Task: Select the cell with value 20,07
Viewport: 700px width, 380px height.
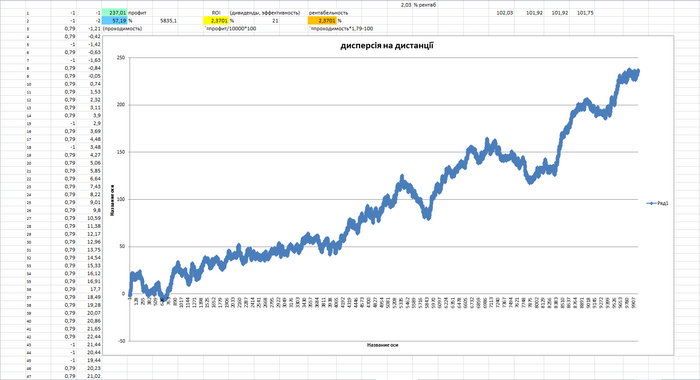Action: 89,313
